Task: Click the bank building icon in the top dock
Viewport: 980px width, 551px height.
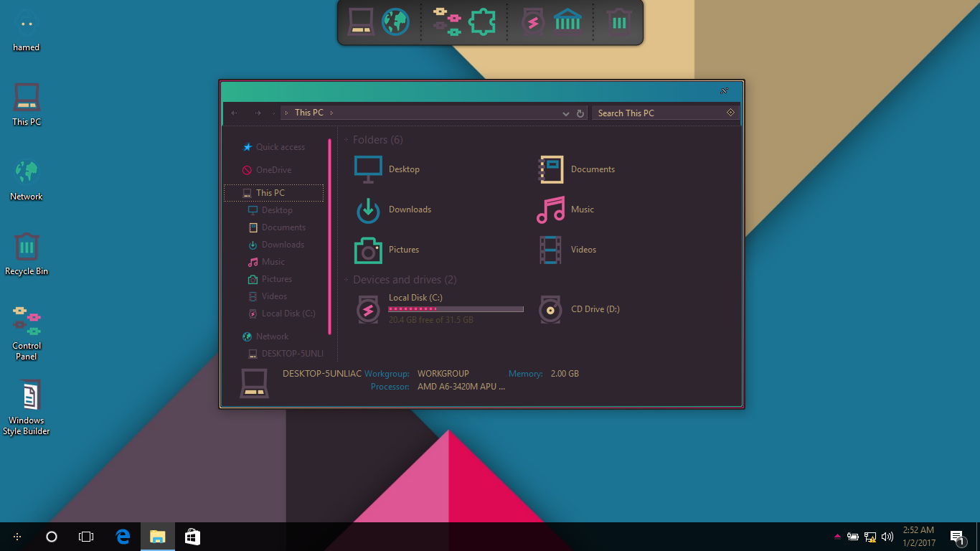Action: [x=567, y=22]
